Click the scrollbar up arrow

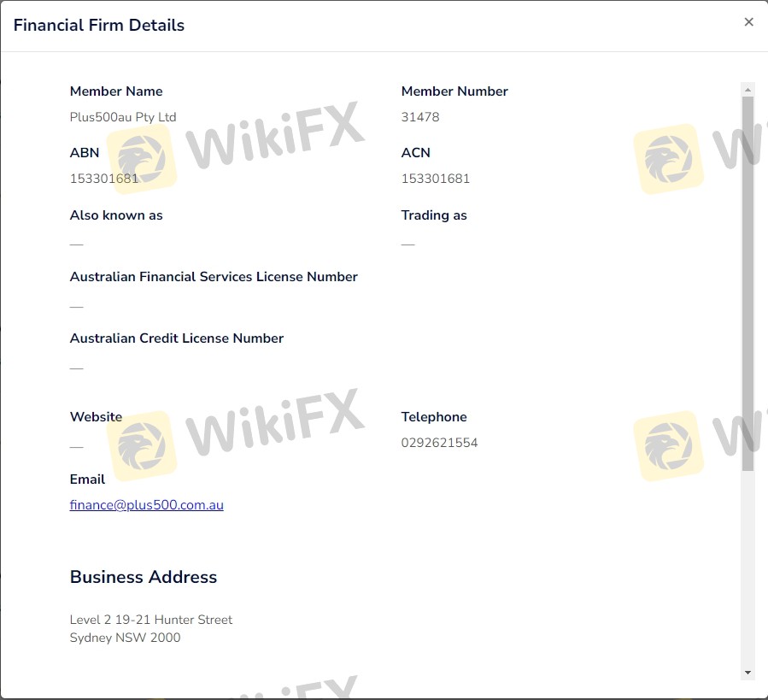pyautogui.click(x=747, y=90)
